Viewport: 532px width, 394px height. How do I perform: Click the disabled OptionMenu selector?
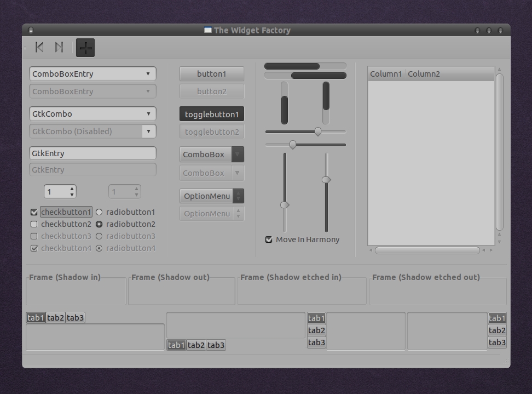[x=212, y=214]
